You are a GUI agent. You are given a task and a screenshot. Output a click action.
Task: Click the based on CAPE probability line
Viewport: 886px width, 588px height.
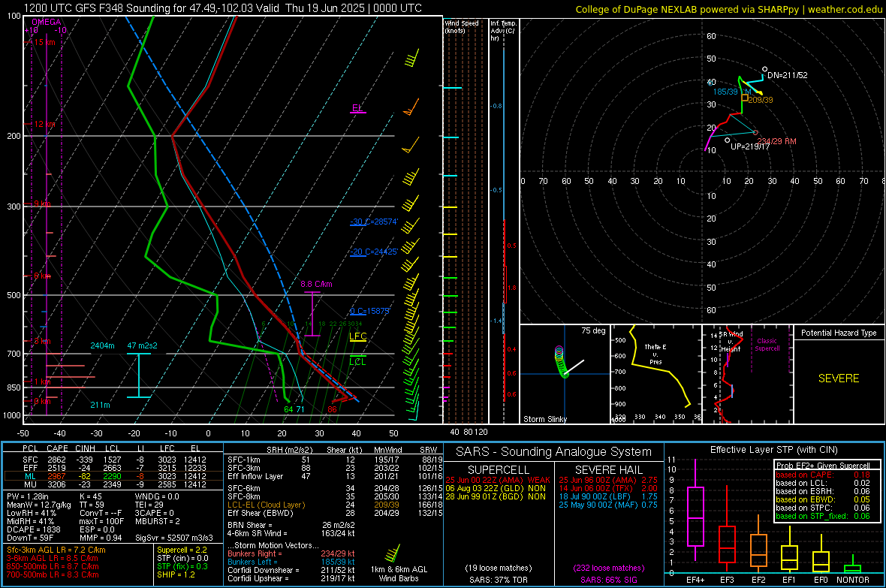tap(823, 475)
